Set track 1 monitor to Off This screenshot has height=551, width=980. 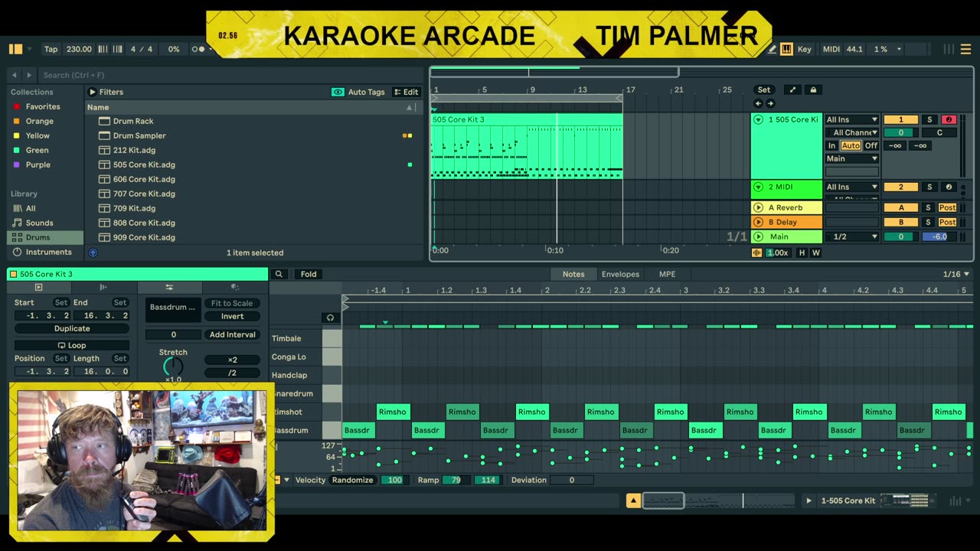(x=871, y=145)
